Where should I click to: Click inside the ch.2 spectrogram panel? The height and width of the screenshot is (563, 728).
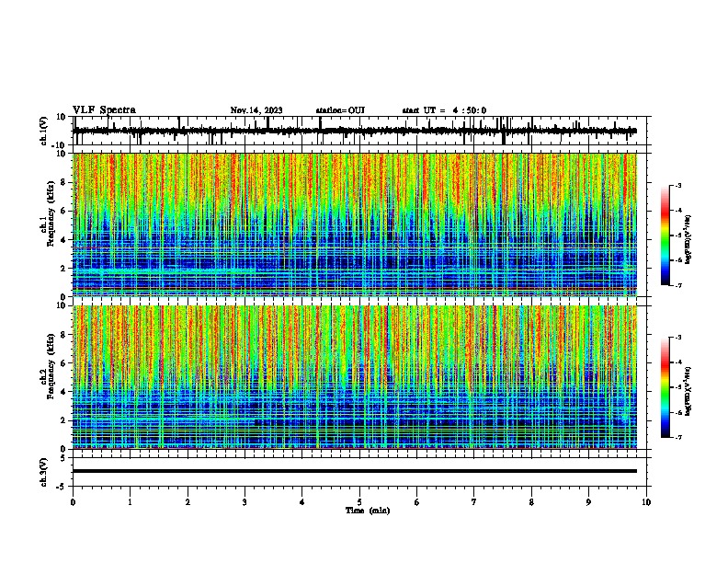pyautogui.click(x=355, y=377)
